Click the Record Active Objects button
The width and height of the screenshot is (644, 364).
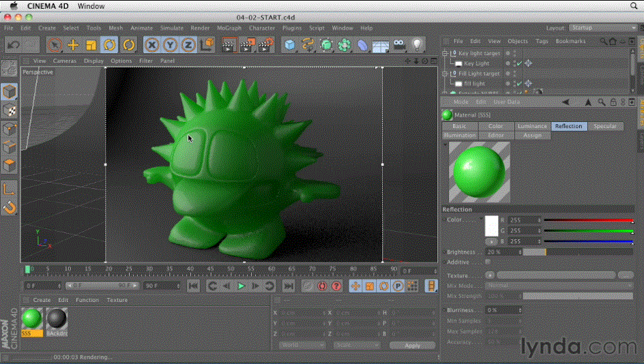pyautogui.click(x=308, y=286)
